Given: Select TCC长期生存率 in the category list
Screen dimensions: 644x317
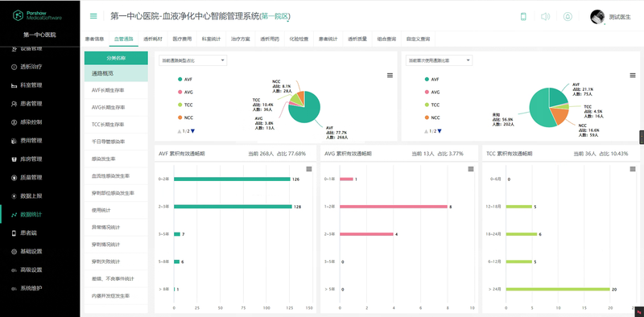Looking at the screenshot, I should coord(116,124).
